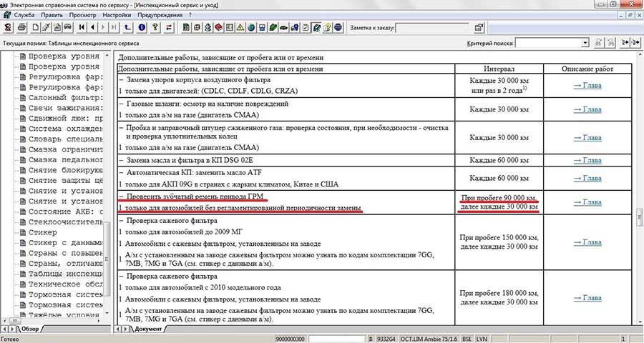Screen dimensions: 644x343
Task: Click the blue info circle icon
Action: tap(142, 27)
